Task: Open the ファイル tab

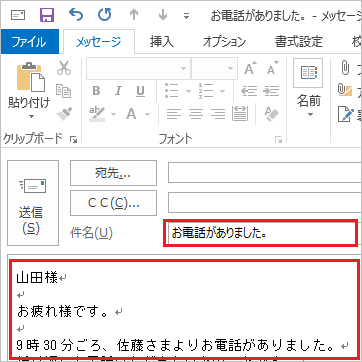Action: click(29, 42)
